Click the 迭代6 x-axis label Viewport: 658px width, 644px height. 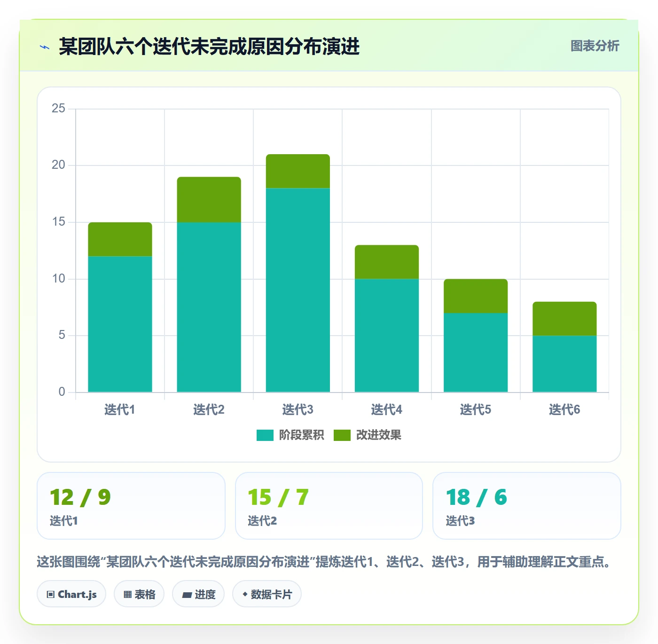[x=564, y=410]
